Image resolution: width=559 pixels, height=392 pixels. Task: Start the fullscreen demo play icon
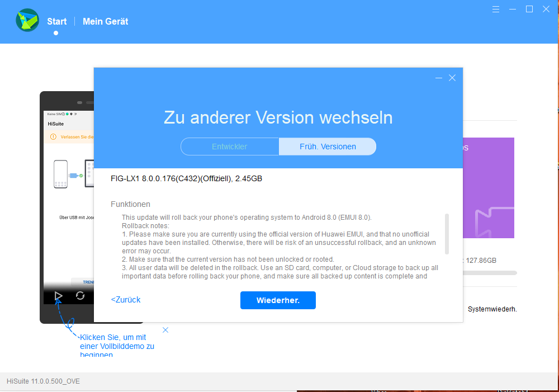click(x=59, y=296)
